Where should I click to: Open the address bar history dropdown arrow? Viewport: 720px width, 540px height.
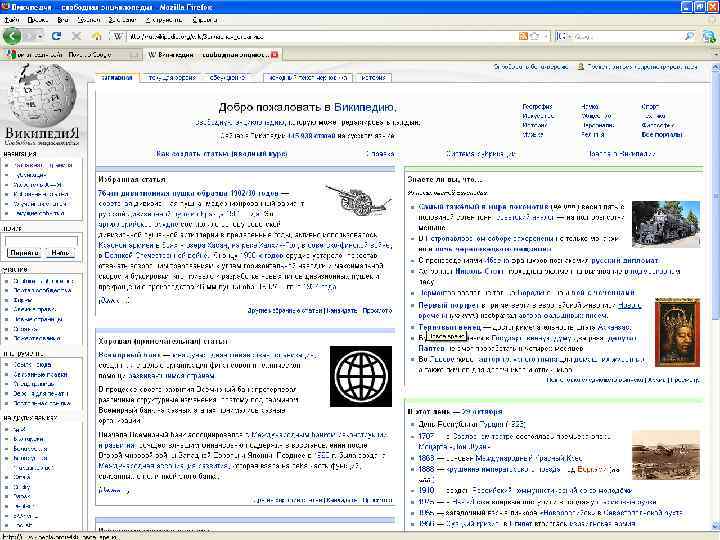pos(546,36)
